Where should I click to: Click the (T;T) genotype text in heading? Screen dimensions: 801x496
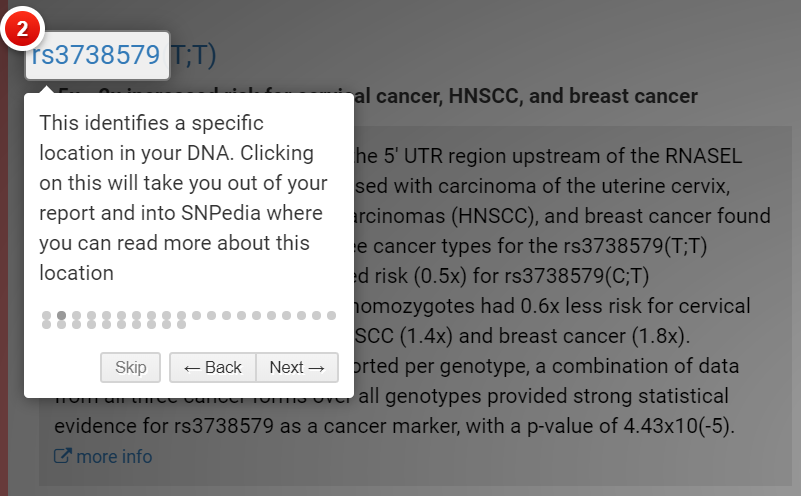coord(193,55)
